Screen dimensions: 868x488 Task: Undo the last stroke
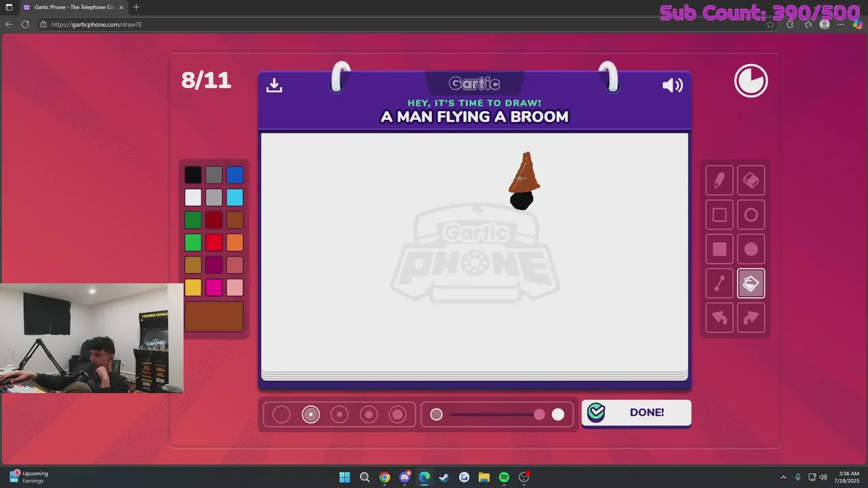click(x=719, y=318)
